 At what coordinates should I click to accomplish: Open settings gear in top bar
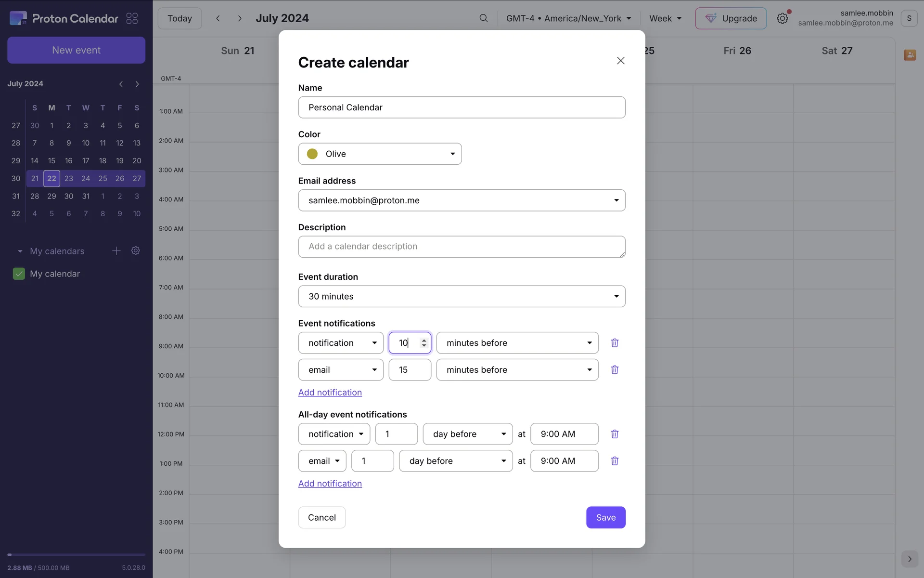pos(783,18)
